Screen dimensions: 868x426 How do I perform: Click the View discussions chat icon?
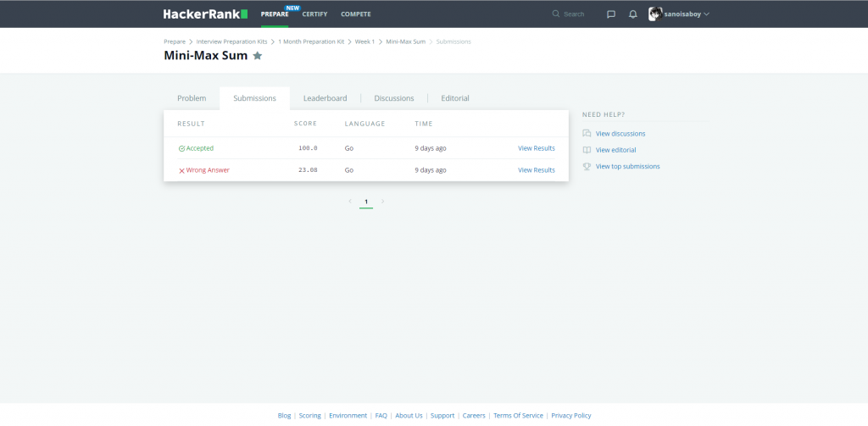point(587,133)
